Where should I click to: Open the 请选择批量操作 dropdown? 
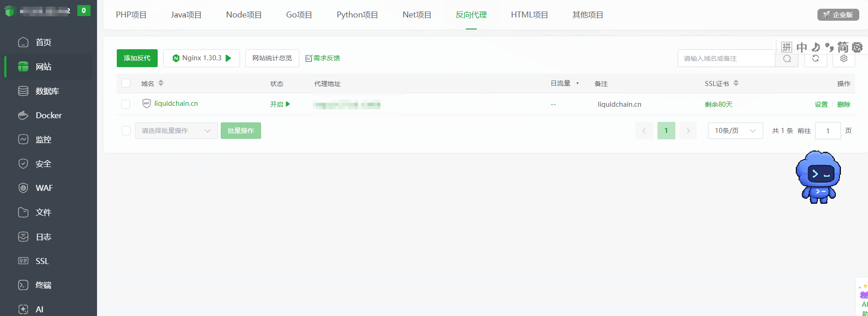[x=177, y=131]
